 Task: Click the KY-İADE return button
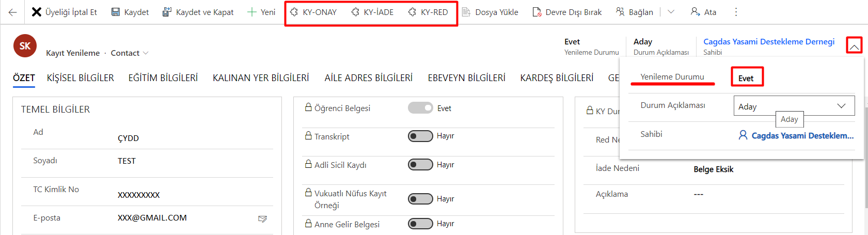click(372, 12)
